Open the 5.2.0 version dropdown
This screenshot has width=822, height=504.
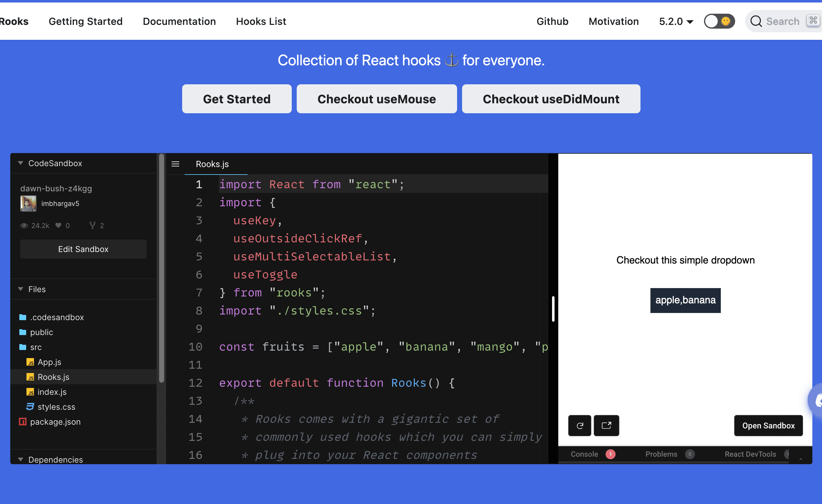pyautogui.click(x=676, y=21)
